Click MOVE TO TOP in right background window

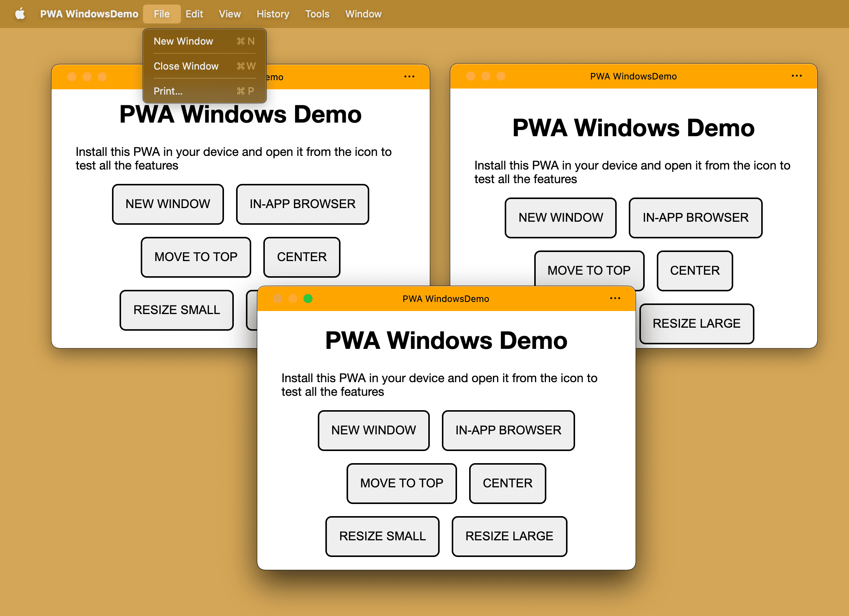click(x=589, y=270)
